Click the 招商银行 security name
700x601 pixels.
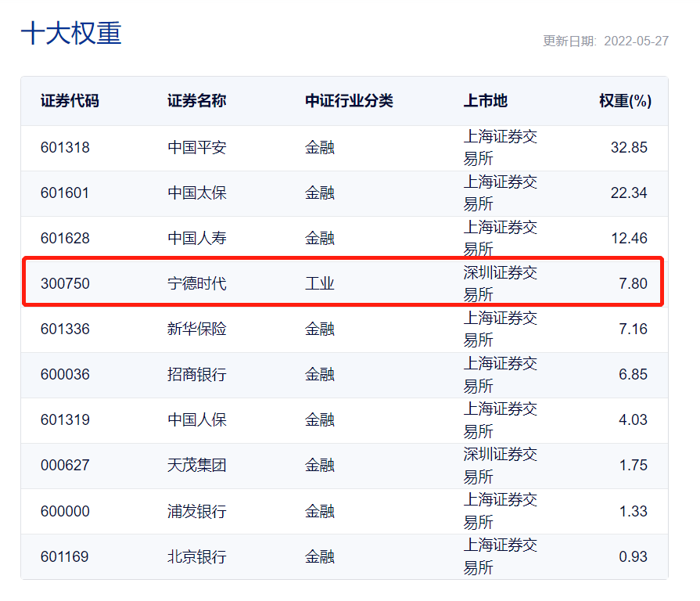[x=196, y=374]
